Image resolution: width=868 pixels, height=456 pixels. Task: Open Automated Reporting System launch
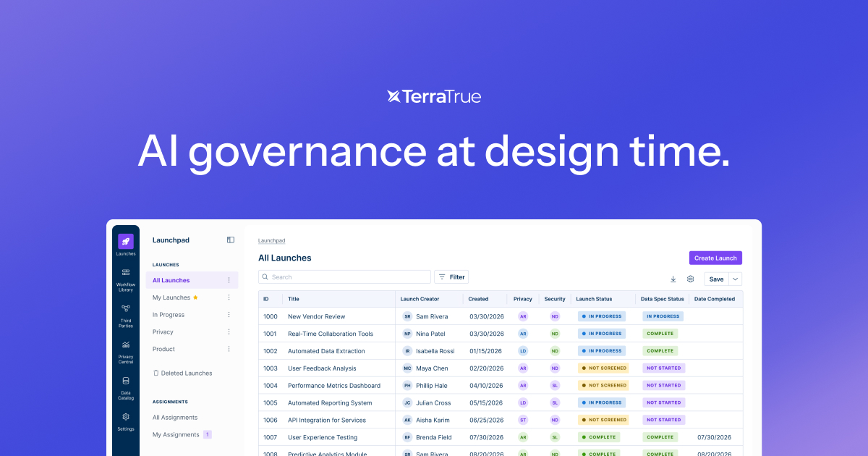coord(330,403)
